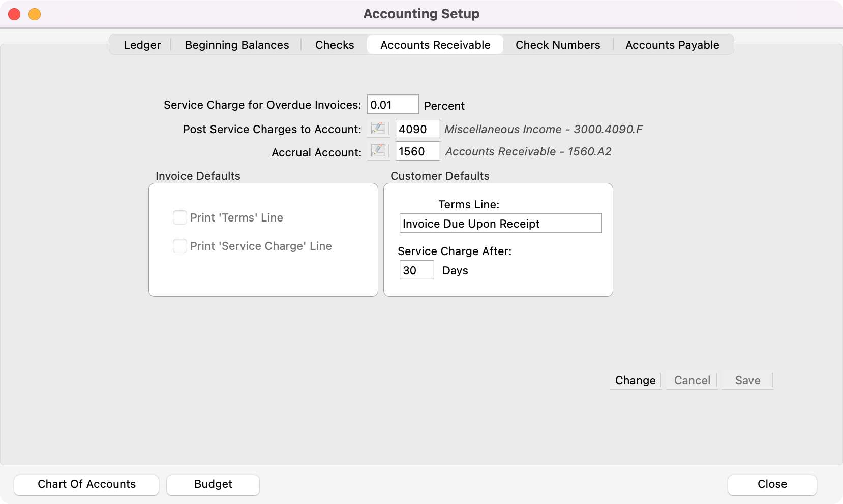The image size is (843, 504).
Task: Go to Check Numbers tab
Action: 558,45
